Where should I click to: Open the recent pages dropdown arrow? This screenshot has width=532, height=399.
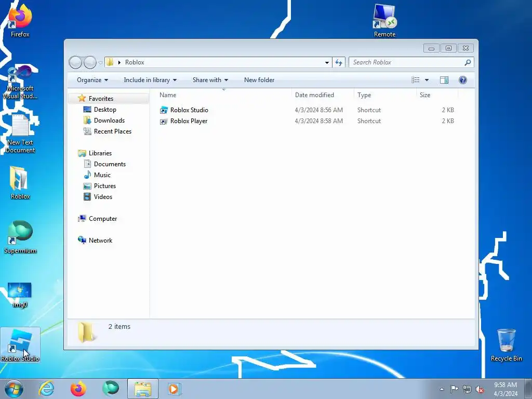tap(100, 63)
